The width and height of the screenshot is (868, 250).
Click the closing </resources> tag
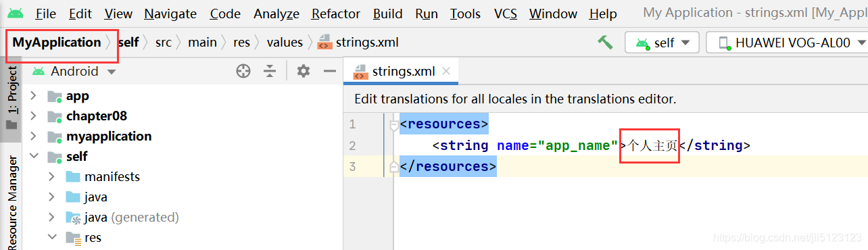tap(448, 166)
